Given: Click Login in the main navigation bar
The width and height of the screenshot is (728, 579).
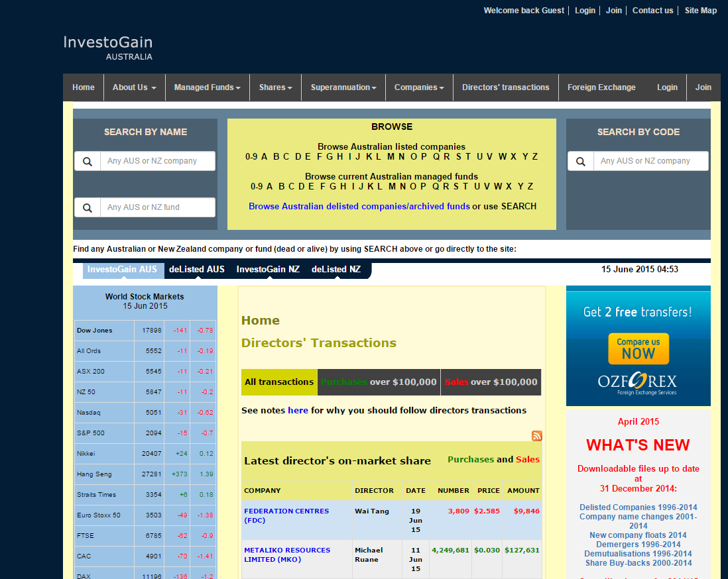Looking at the screenshot, I should pos(667,87).
